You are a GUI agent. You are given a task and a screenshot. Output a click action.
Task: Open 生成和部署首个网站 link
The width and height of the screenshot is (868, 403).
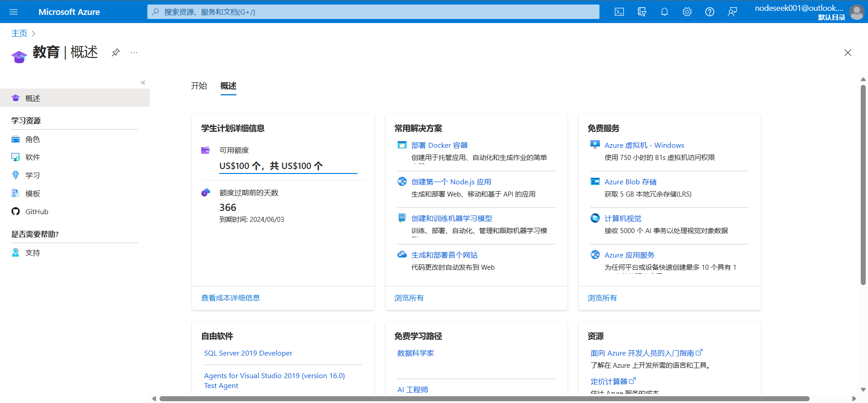point(444,255)
